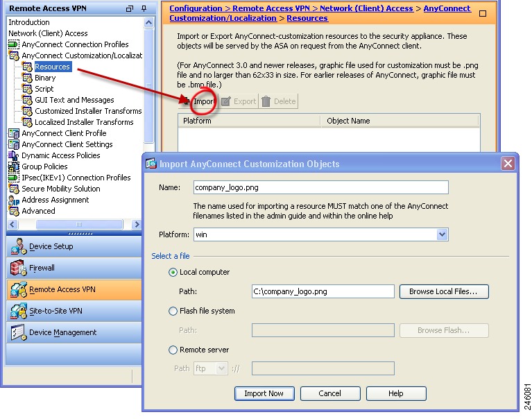The height and width of the screenshot is (419, 532).
Task: Click the AnyConnect Client Settings icon
Action: point(14,144)
